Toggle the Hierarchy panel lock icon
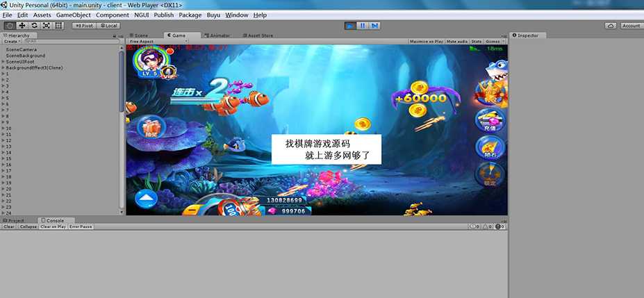Image resolution: width=644 pixels, height=298 pixels. tap(115, 35)
